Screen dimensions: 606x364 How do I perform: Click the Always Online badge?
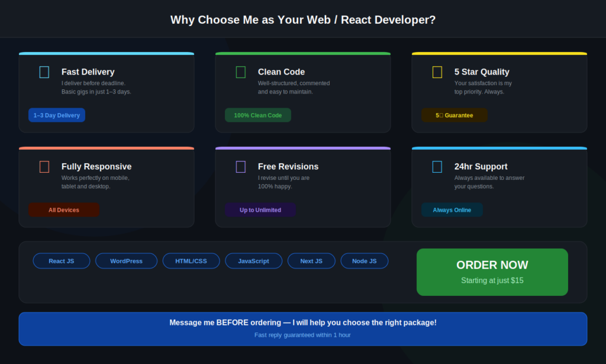[x=452, y=210]
